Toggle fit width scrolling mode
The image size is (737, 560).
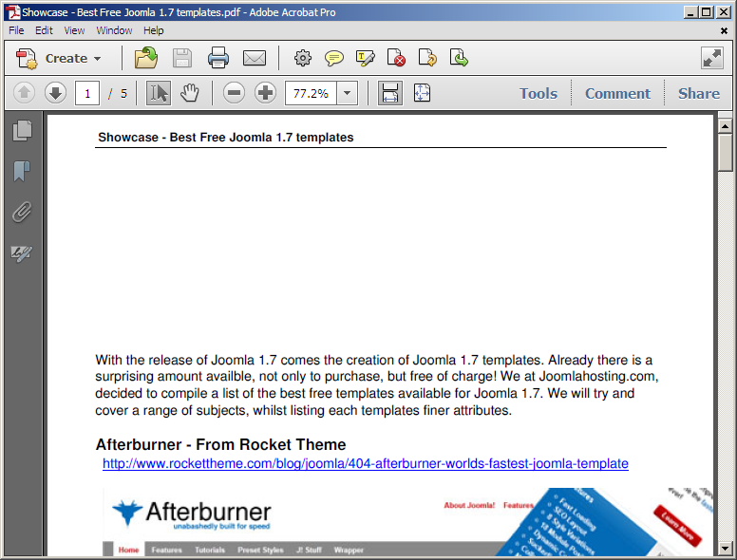tap(390, 93)
